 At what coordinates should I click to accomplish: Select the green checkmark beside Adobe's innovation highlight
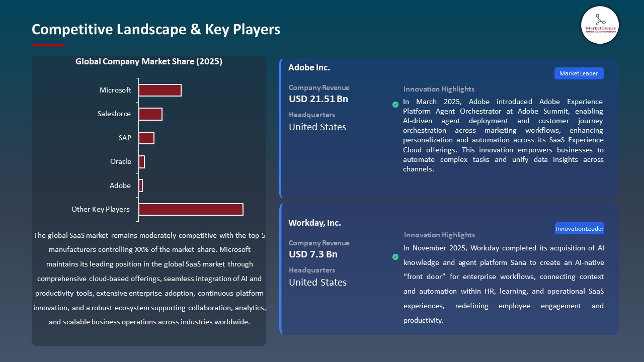pyautogui.click(x=395, y=105)
